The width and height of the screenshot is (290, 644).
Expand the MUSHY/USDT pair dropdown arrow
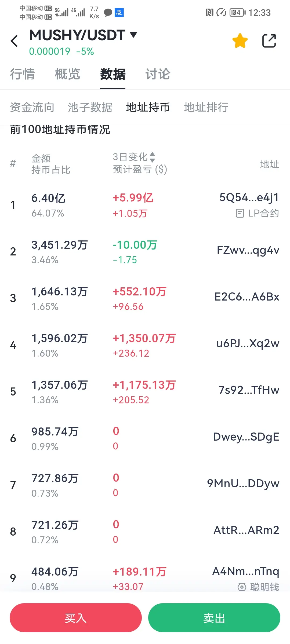(x=133, y=35)
